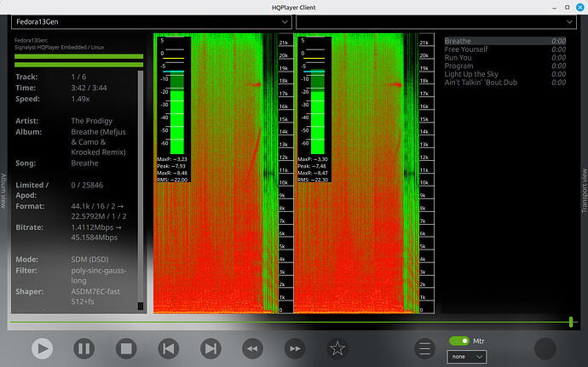Click 'The Prodigy' artist value

tap(92, 121)
